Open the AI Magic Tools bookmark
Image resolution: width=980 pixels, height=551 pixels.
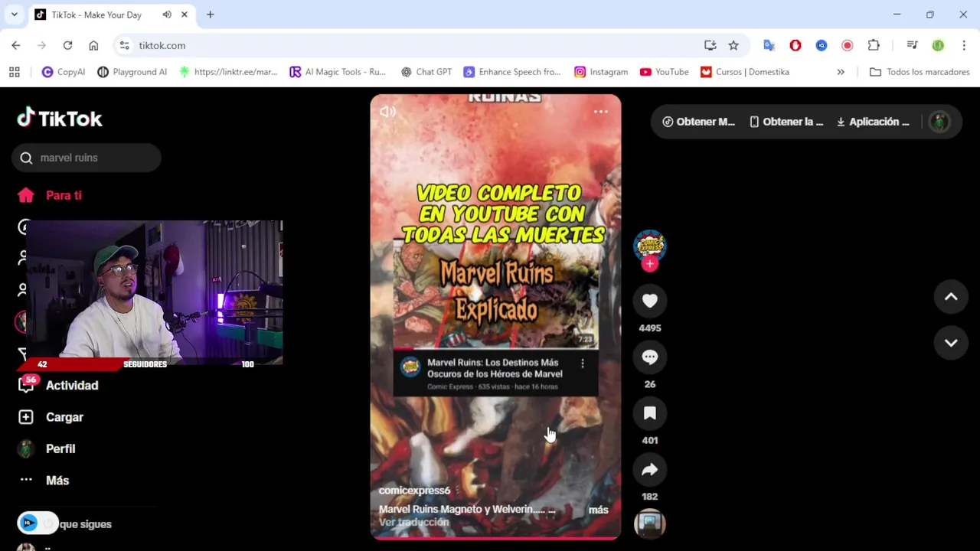click(338, 72)
